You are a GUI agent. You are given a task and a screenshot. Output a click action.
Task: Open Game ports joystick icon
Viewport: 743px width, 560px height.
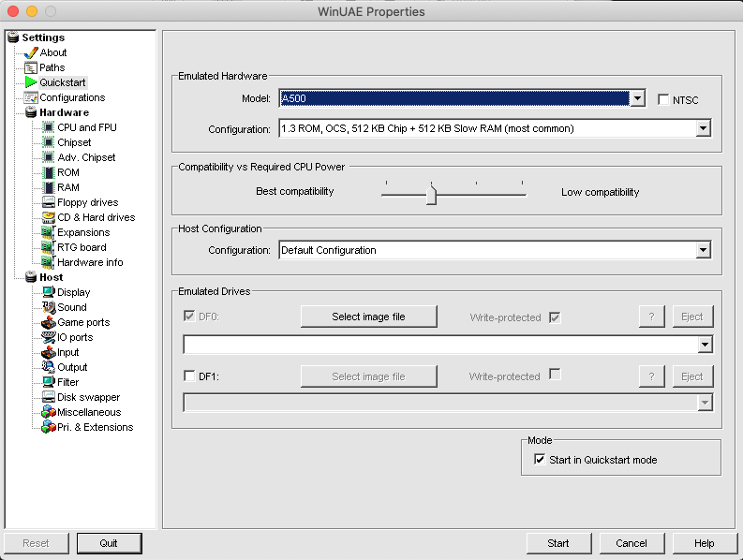(49, 322)
